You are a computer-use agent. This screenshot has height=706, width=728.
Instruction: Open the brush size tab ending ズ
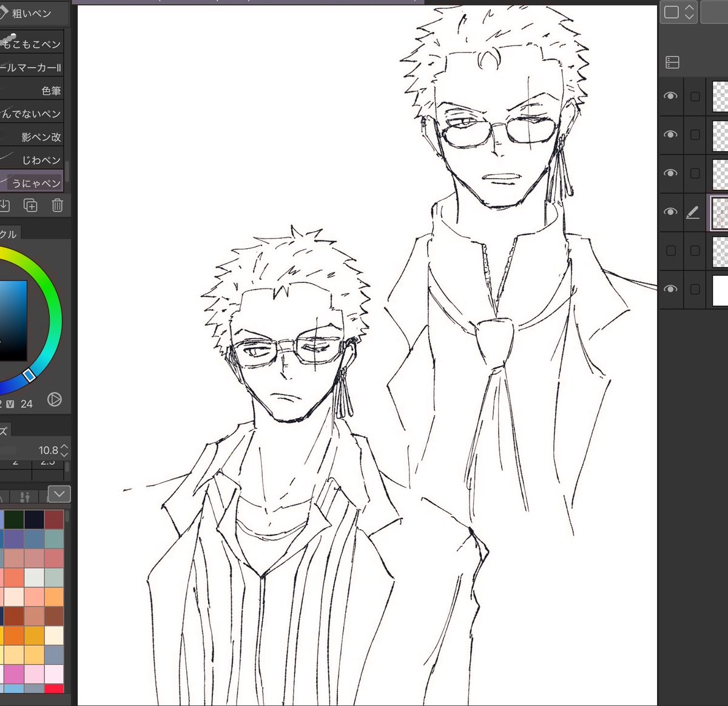point(5,431)
